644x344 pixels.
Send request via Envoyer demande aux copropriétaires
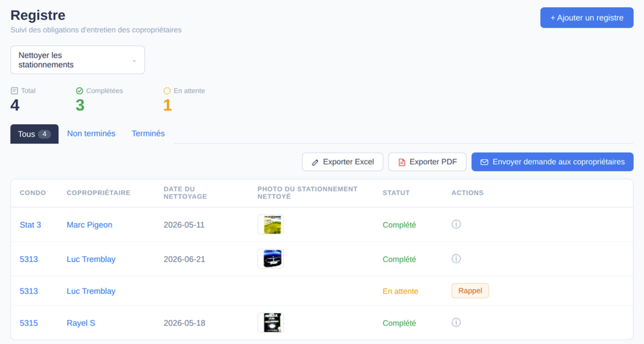pos(552,162)
